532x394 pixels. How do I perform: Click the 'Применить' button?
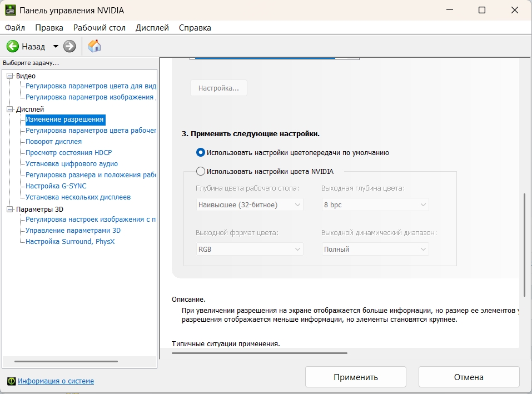356,377
